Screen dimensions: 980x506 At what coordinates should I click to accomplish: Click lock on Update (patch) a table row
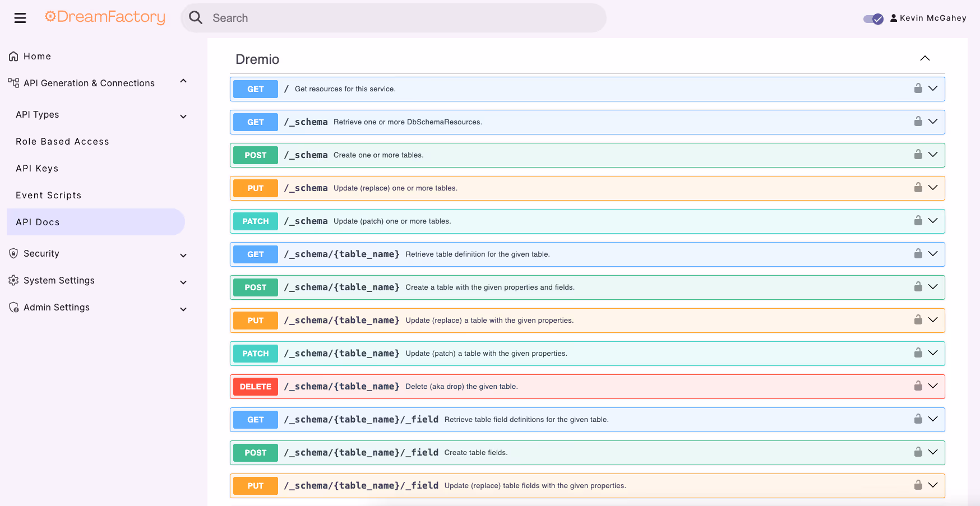click(918, 352)
